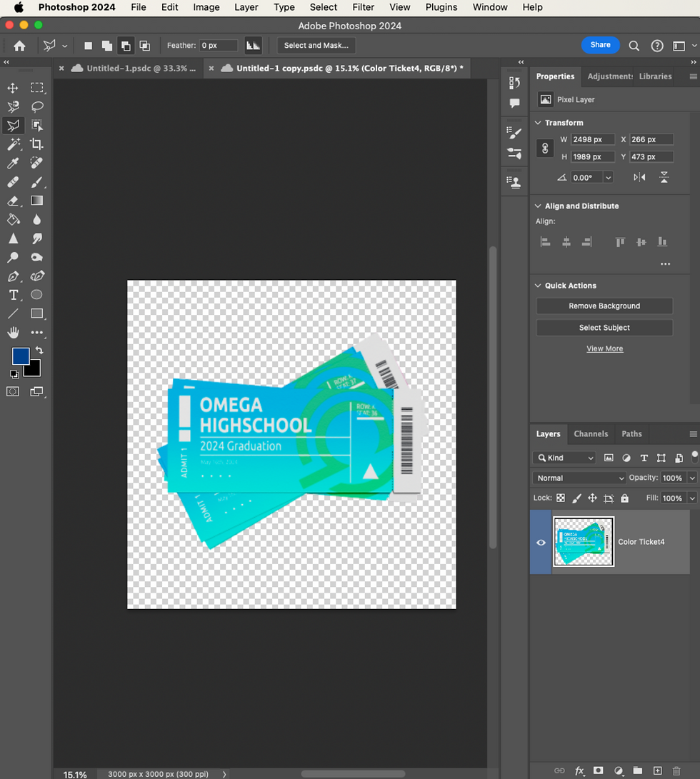Click Delete layer trash icon
The image size is (700, 779).
coord(676,770)
